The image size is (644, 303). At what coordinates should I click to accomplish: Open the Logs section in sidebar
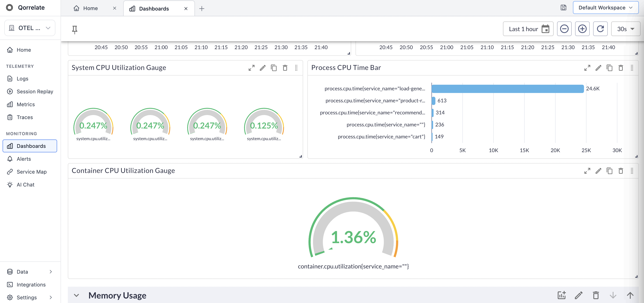[x=22, y=79]
